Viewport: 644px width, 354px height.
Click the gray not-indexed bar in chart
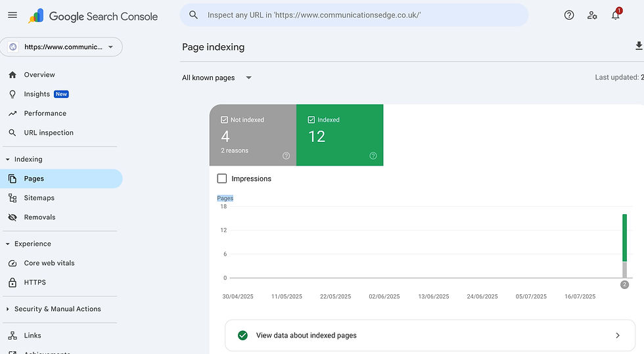[625, 270]
